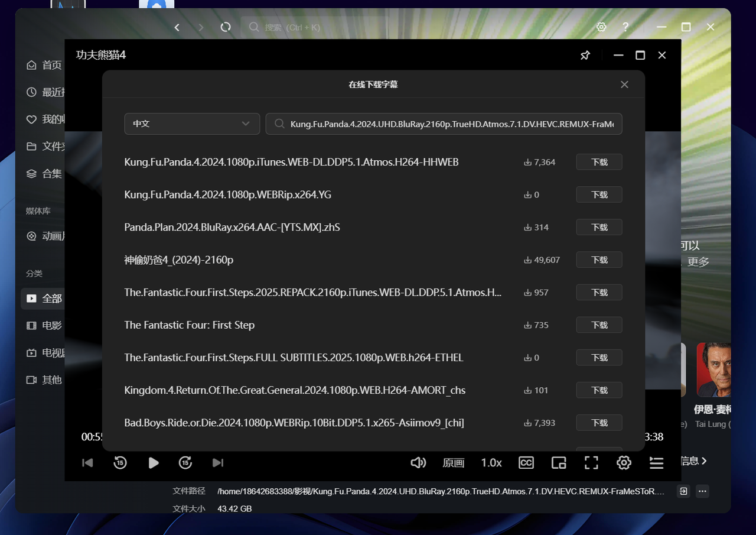Refresh the library with the circular arrows icon
This screenshot has height=535, width=756.
pyautogui.click(x=225, y=27)
